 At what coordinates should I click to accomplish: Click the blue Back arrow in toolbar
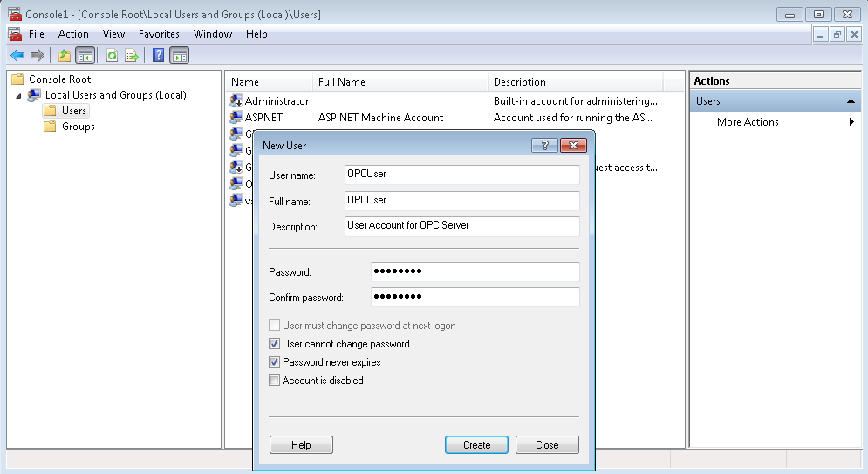click(17, 56)
